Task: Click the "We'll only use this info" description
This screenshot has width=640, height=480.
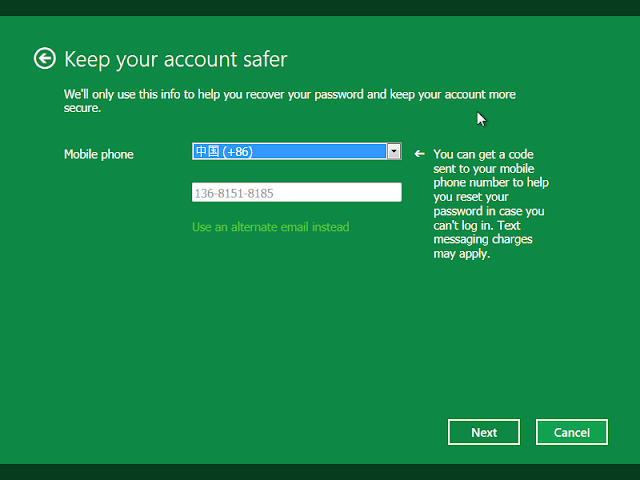Action: coord(289,95)
